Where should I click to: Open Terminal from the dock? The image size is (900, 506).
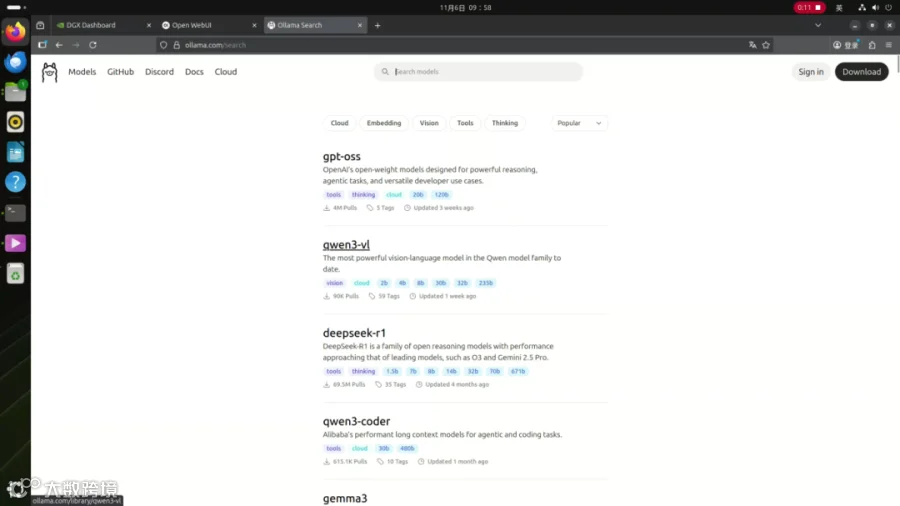point(15,213)
